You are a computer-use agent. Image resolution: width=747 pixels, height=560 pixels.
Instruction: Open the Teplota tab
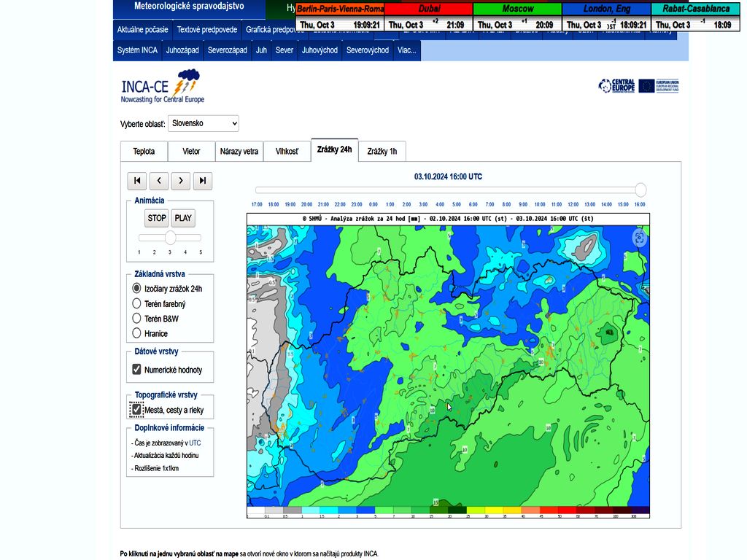point(144,152)
